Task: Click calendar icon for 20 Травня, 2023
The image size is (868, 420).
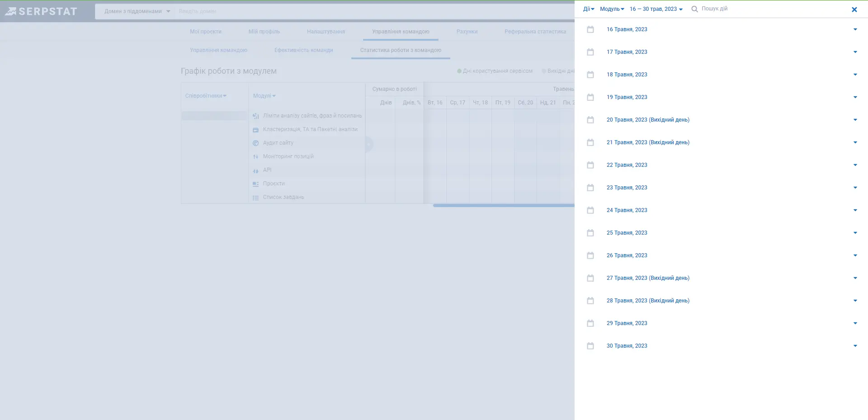Action: click(590, 120)
